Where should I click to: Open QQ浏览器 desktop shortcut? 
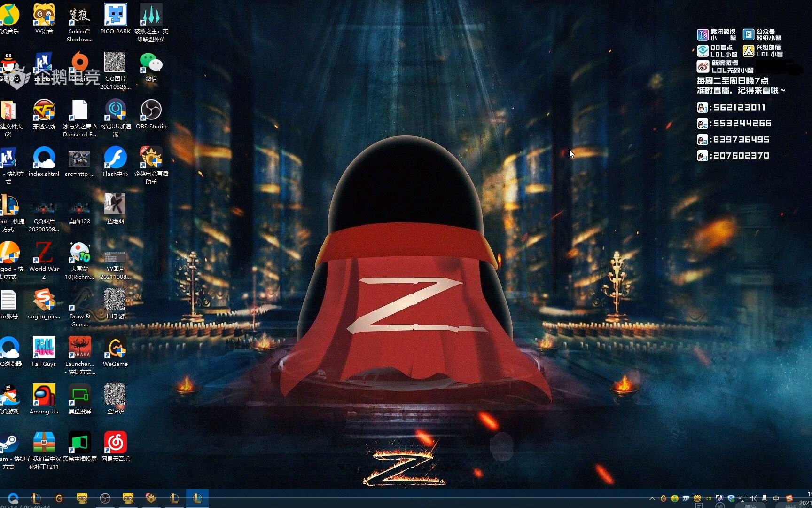pyautogui.click(x=10, y=352)
